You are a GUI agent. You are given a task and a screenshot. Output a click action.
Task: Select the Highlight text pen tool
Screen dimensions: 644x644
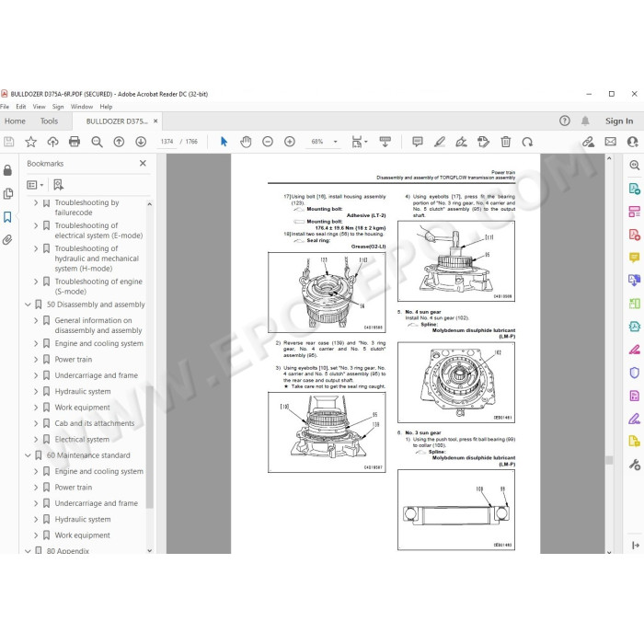click(x=440, y=142)
